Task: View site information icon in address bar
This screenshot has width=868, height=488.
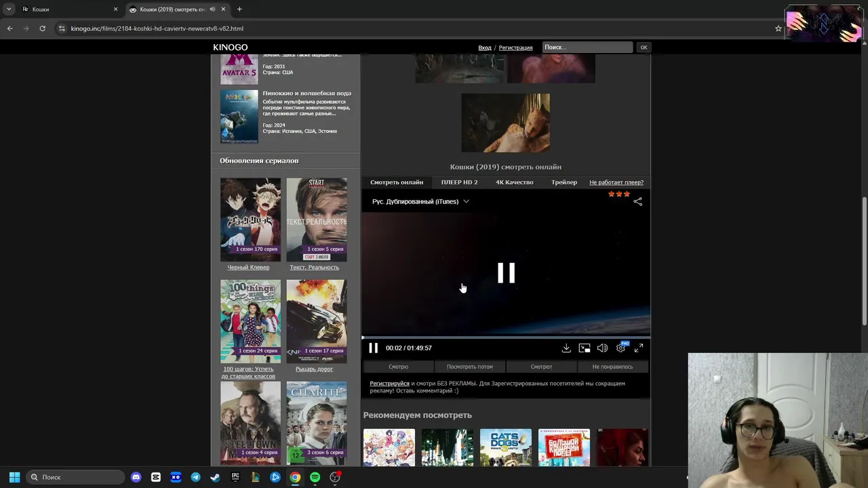Action: pyautogui.click(x=62, y=28)
